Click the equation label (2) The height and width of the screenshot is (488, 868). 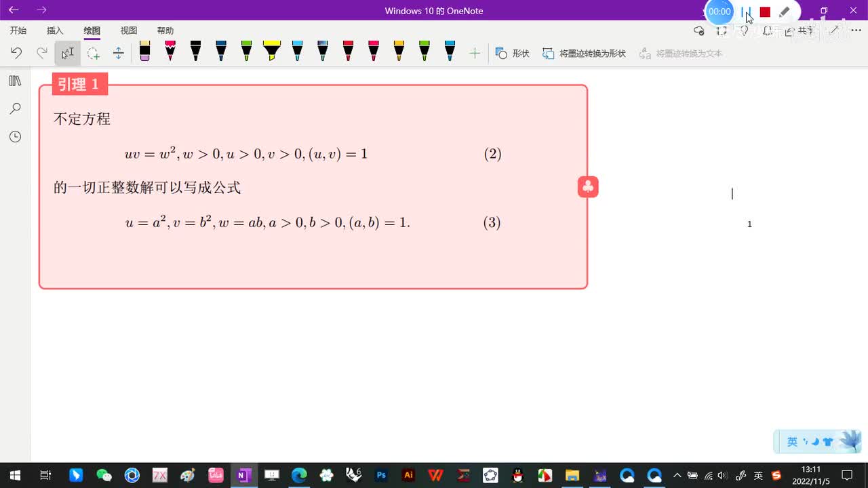493,154
